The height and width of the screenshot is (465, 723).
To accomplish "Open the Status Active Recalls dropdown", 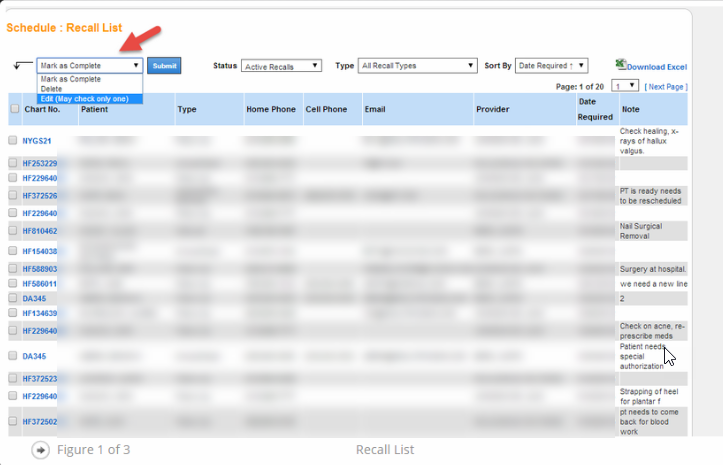I will click(281, 66).
